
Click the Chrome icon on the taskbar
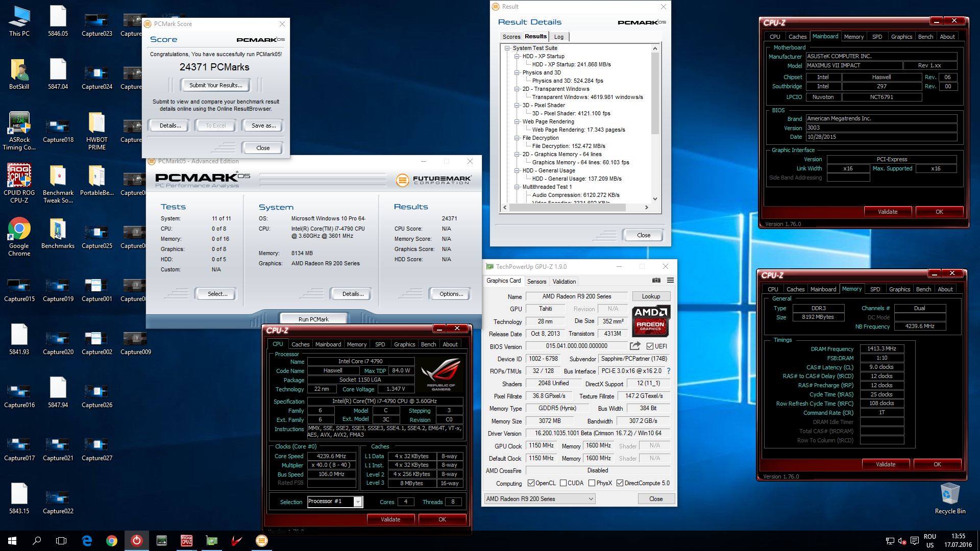coord(112,541)
